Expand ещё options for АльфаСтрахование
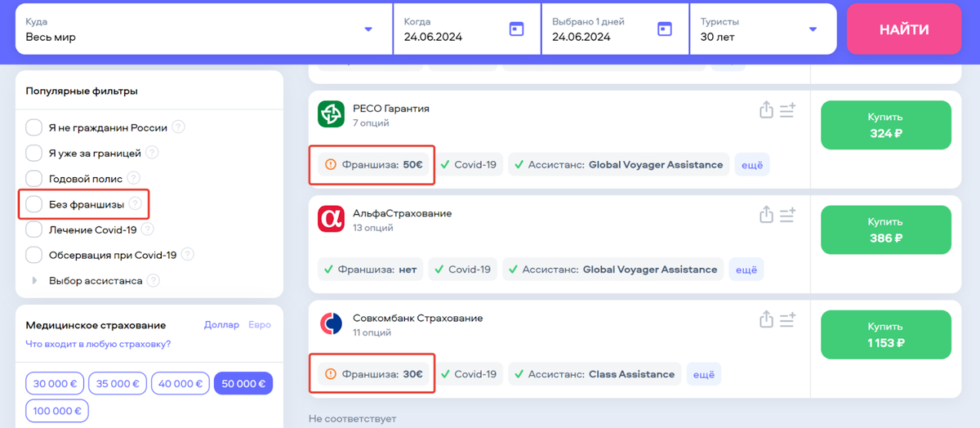 [x=746, y=270]
